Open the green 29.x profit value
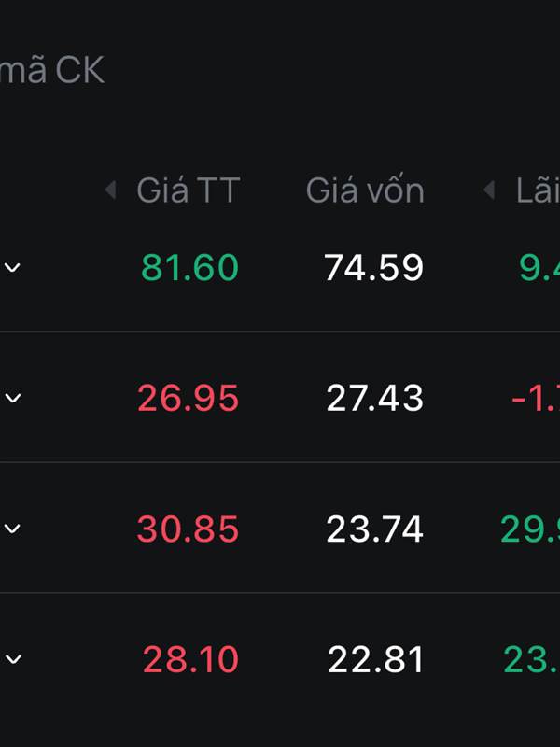560x747 pixels. (x=530, y=529)
